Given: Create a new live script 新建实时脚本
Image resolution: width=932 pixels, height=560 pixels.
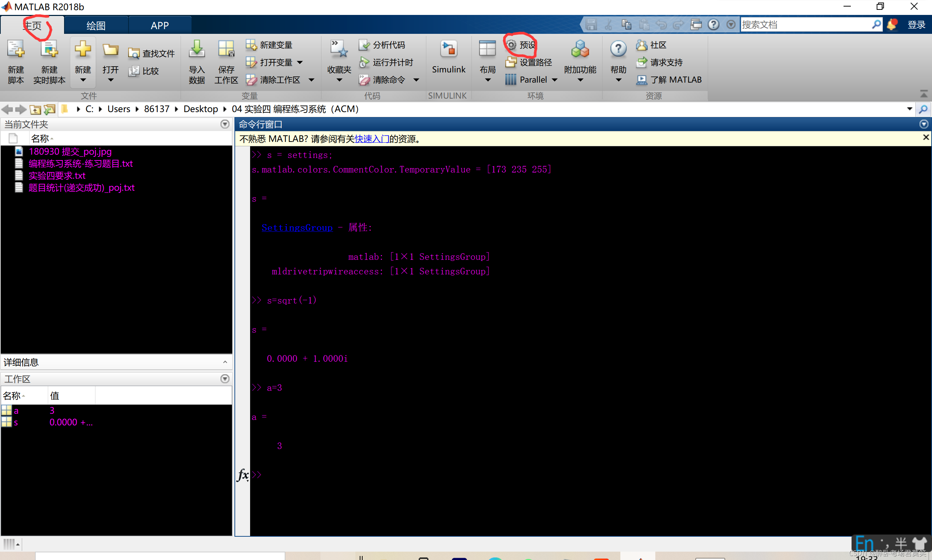Looking at the screenshot, I should (49, 62).
